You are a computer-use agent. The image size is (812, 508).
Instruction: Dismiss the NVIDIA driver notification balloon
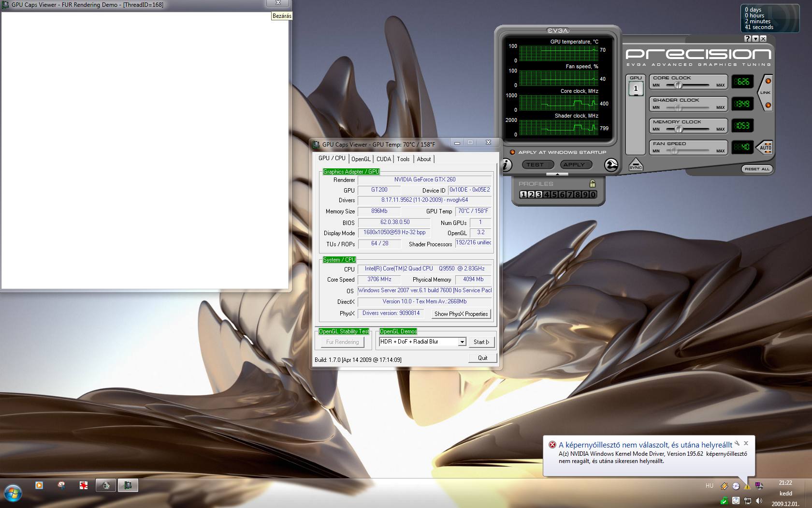tap(746, 443)
